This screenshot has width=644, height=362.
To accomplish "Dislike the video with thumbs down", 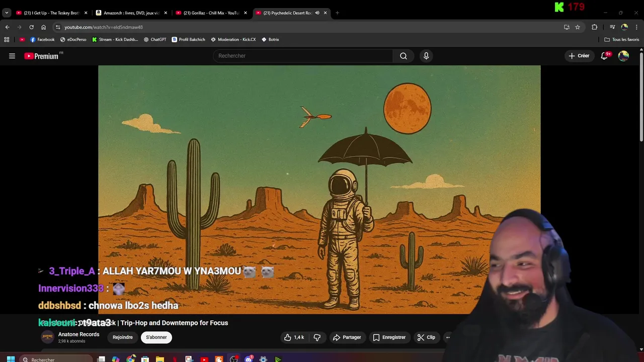I will tap(317, 337).
